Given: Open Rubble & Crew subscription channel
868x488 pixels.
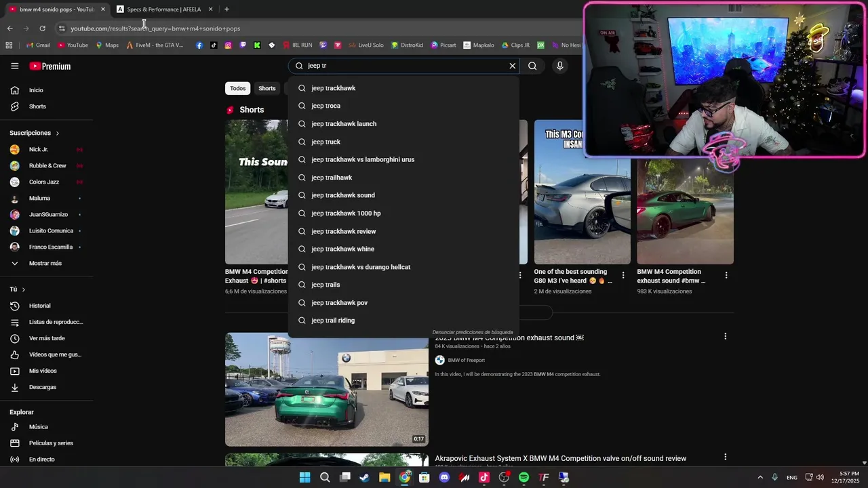Looking at the screenshot, I should 46,165.
